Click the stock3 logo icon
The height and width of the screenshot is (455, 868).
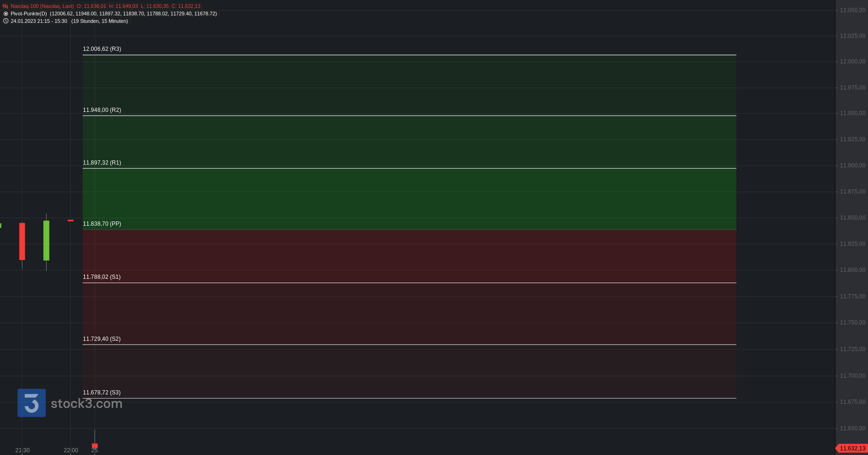coord(32,403)
